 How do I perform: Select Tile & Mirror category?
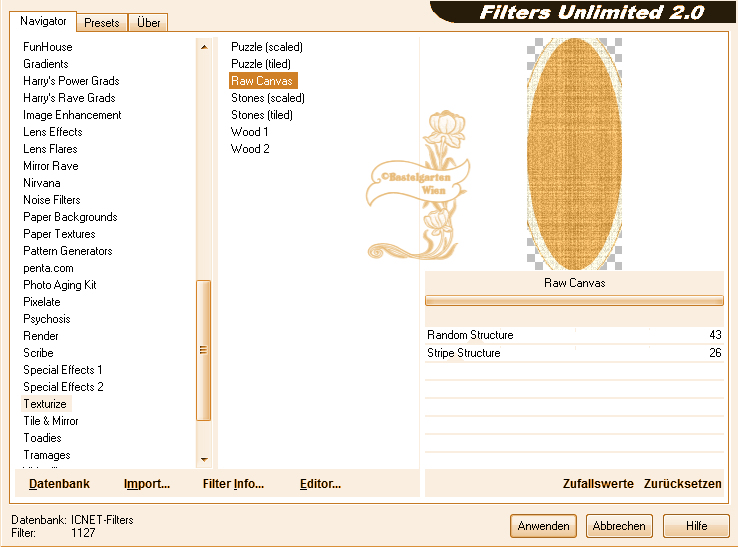(51, 421)
